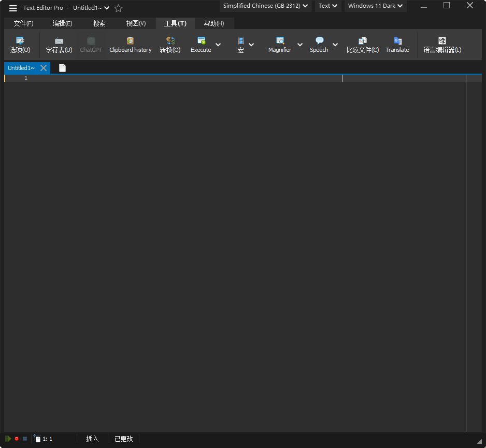
Task: Toggle 插入 insert mode in status bar
Action: [x=92, y=439]
